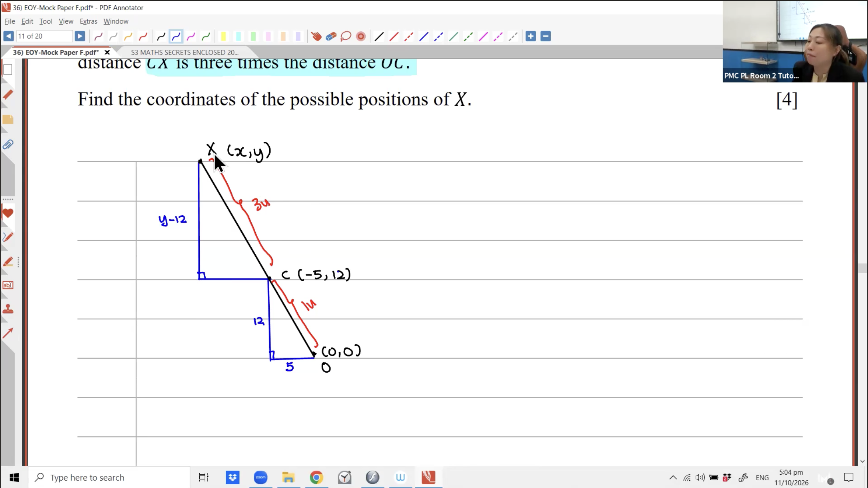Open the attachments paperclip sidebar icon
The width and height of the screenshot is (868, 488).
[8, 144]
